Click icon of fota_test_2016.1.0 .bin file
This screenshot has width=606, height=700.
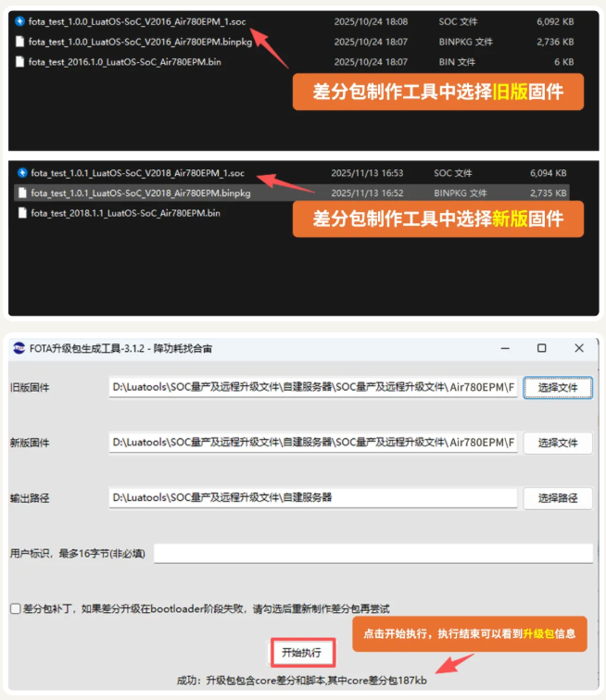[19, 62]
